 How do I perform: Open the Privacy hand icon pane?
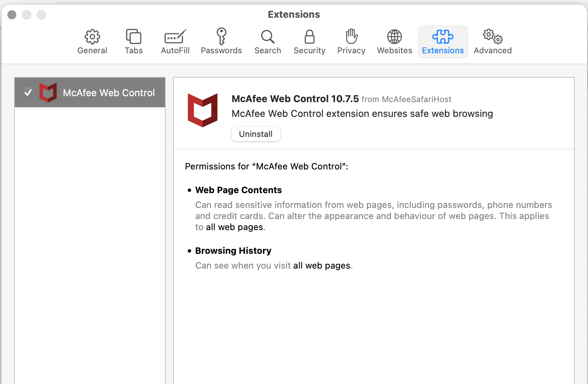coord(351,42)
